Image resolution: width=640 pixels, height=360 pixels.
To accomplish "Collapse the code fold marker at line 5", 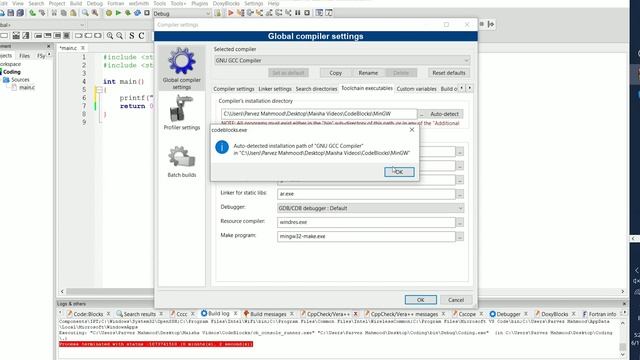I will click(x=99, y=89).
